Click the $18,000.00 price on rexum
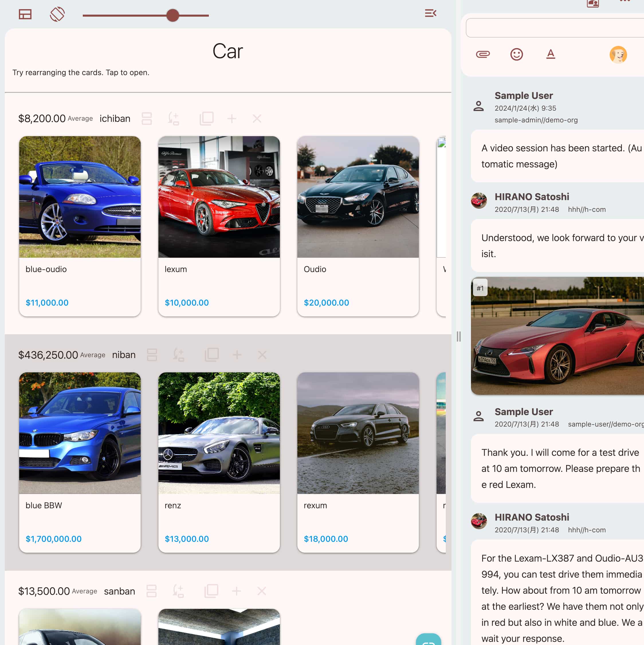Image resolution: width=644 pixels, height=645 pixels. point(326,539)
